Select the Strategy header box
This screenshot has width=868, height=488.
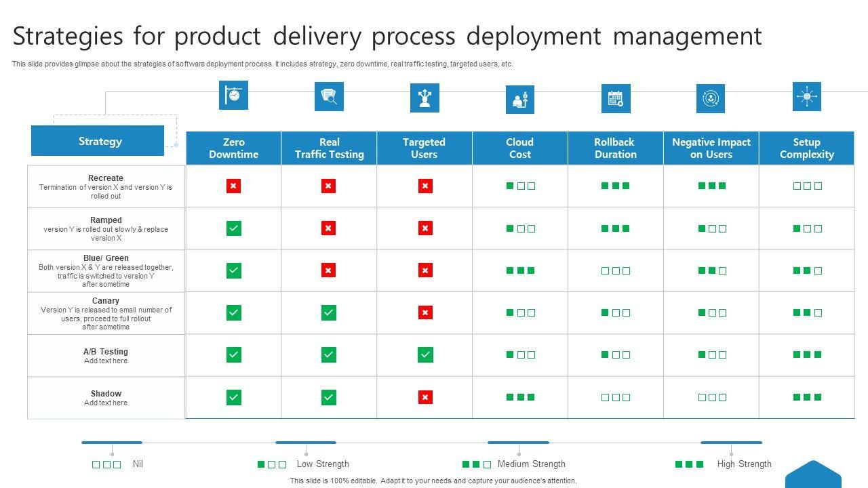pos(98,141)
